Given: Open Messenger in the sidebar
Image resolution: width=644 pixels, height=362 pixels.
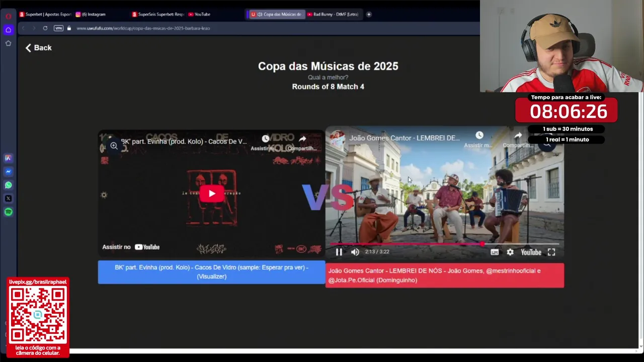Looking at the screenshot, I should 8,171.
